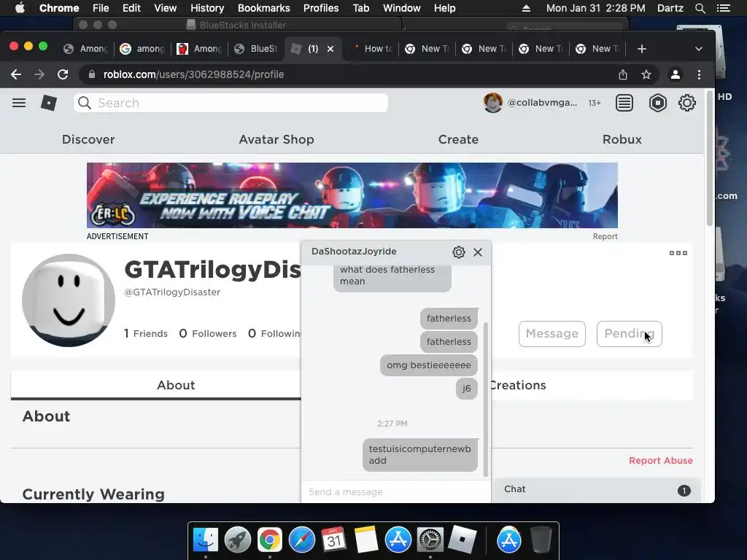Close the active (1) tab
Image resolution: width=747 pixels, height=560 pixels.
[x=330, y=49]
